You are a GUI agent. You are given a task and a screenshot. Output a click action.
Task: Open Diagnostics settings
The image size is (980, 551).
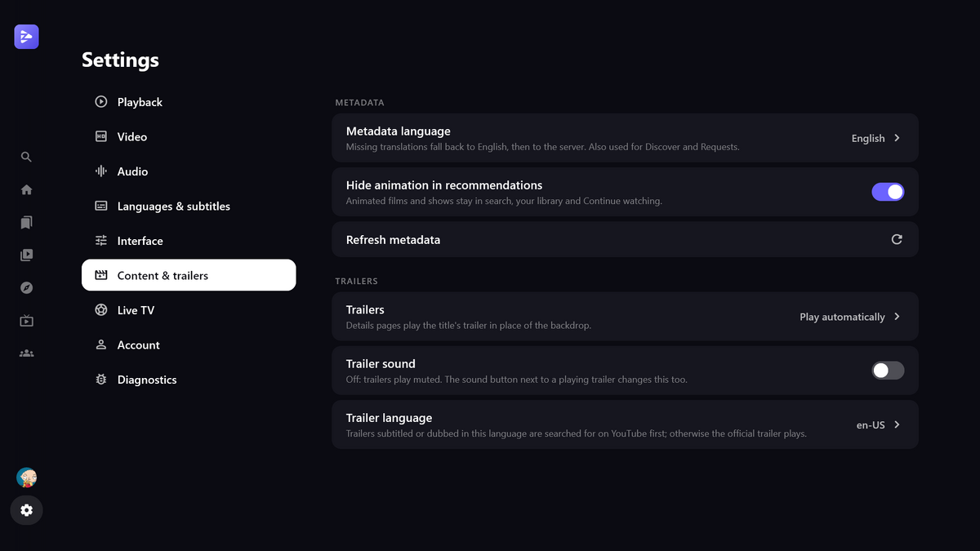(189, 380)
